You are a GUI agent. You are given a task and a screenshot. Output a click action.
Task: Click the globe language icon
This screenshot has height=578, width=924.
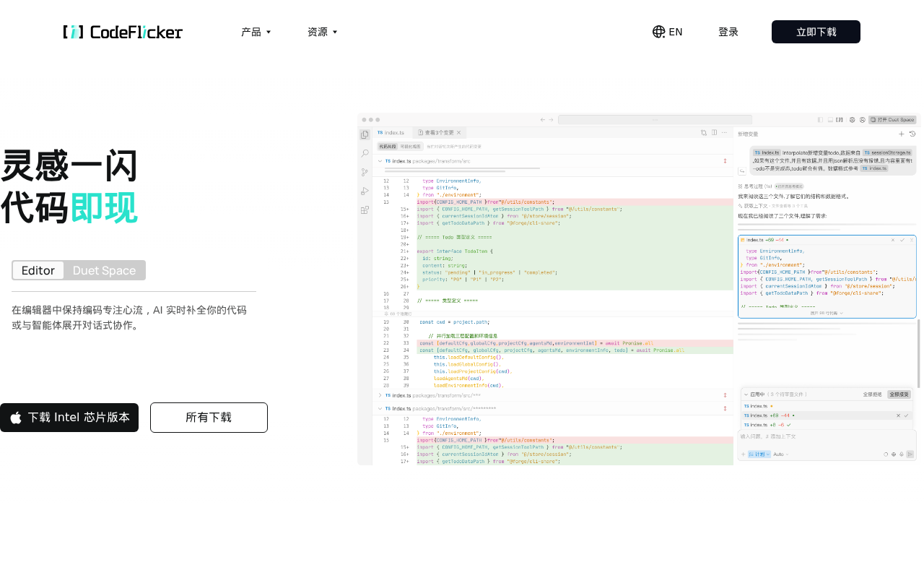click(x=658, y=32)
